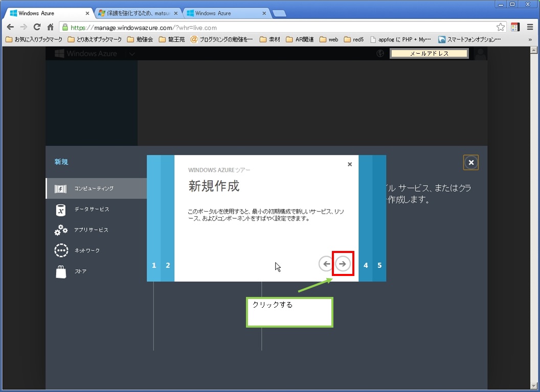Go to next tour slide arrow
540x392 pixels.
(x=343, y=264)
